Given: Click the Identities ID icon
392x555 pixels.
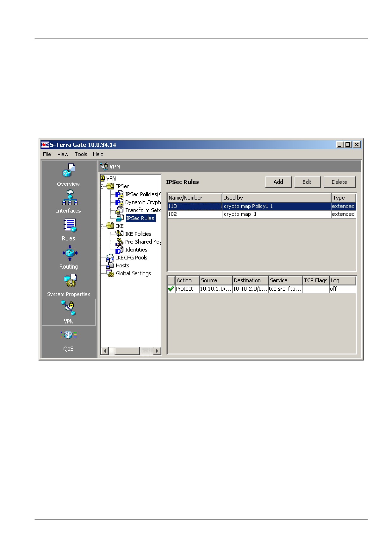Looking at the screenshot, I should (x=119, y=250).
